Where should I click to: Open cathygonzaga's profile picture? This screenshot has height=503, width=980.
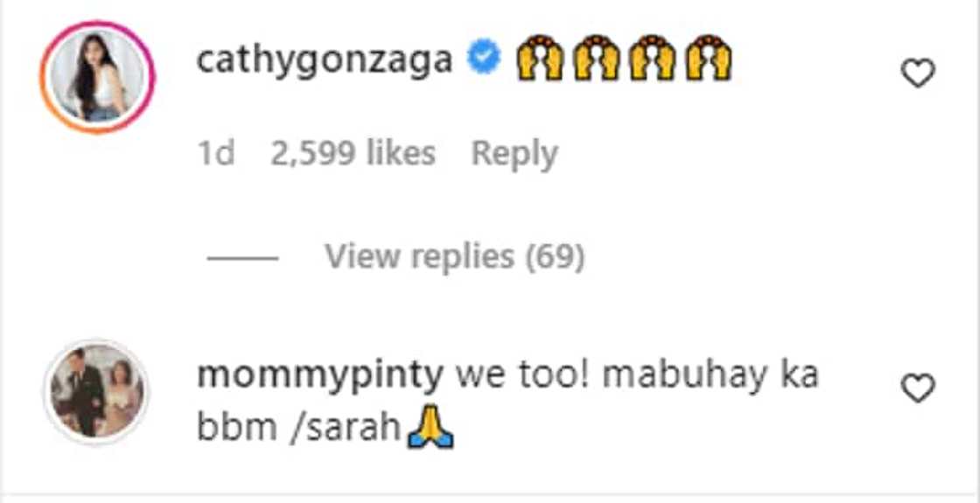[x=97, y=77]
